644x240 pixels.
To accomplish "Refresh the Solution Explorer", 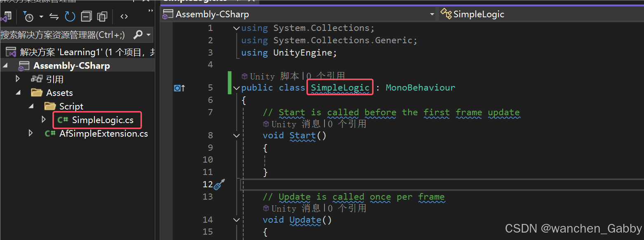I will tap(70, 16).
